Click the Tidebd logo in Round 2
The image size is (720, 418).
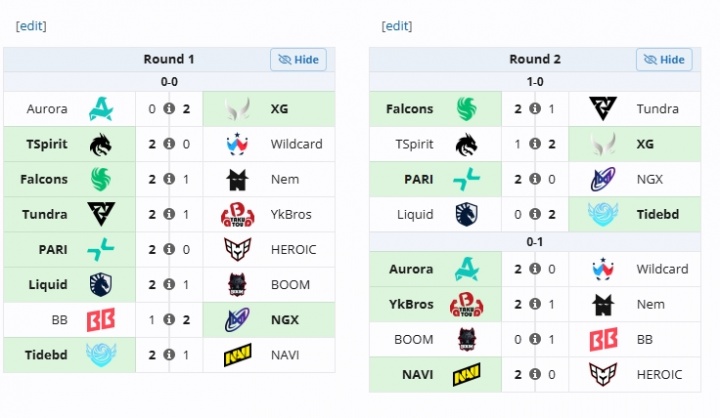click(603, 215)
